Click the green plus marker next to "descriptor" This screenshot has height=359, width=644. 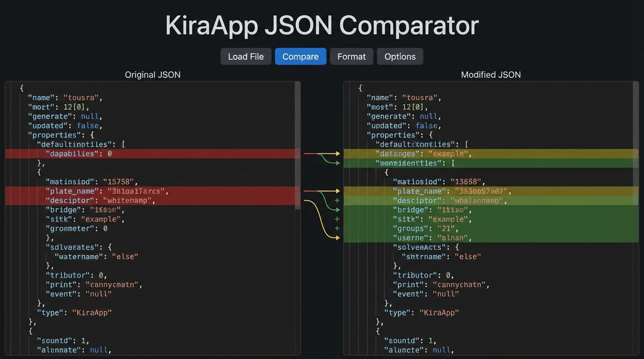click(x=337, y=200)
